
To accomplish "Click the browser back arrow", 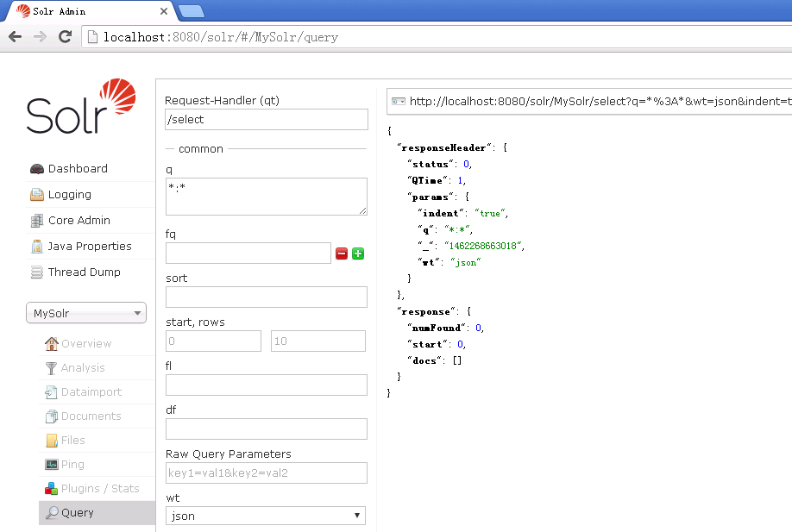I will coord(16,37).
